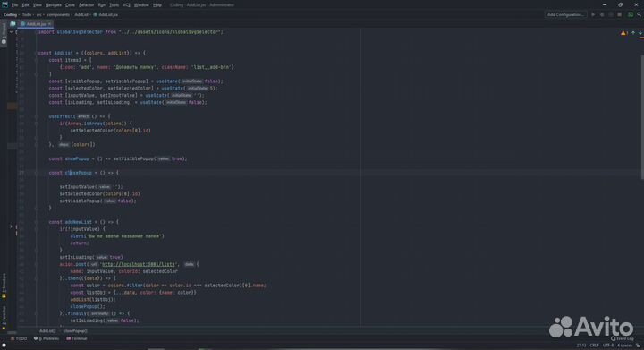The width and height of the screenshot is (644, 350).
Task: Fold the addNewList function
Action: [36, 222]
